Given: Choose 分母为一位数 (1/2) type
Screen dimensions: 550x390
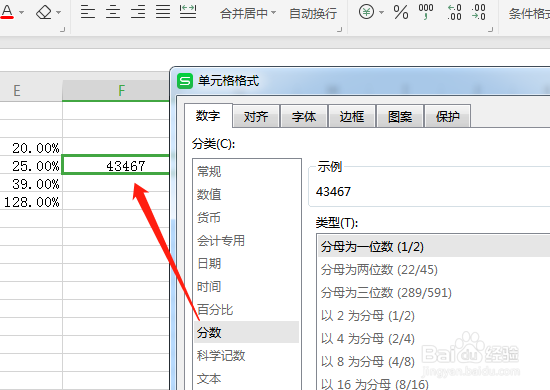Looking at the screenshot, I should pos(434,247).
